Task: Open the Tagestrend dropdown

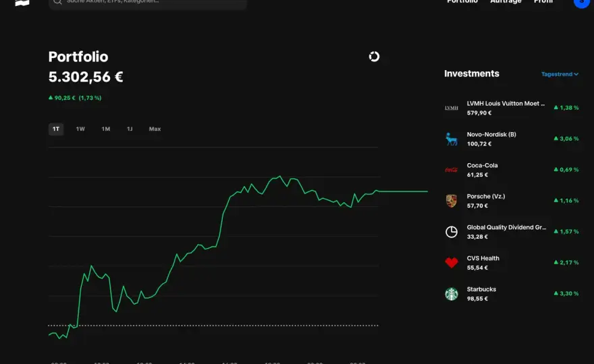Action: (560, 74)
